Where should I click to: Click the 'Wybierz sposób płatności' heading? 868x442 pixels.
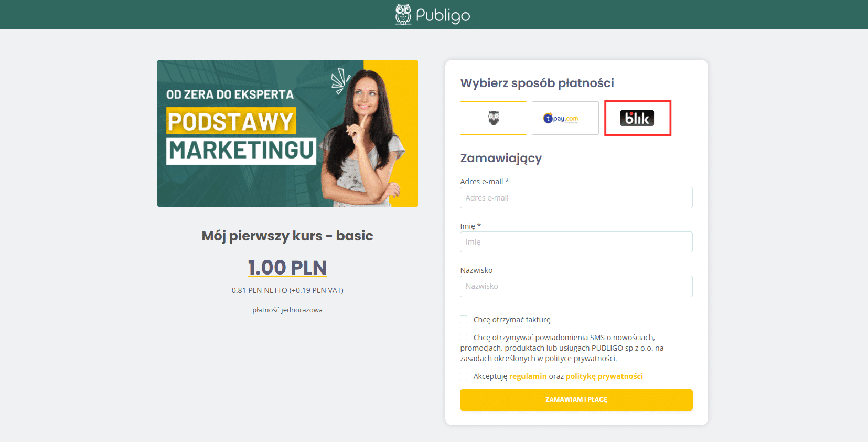[537, 83]
